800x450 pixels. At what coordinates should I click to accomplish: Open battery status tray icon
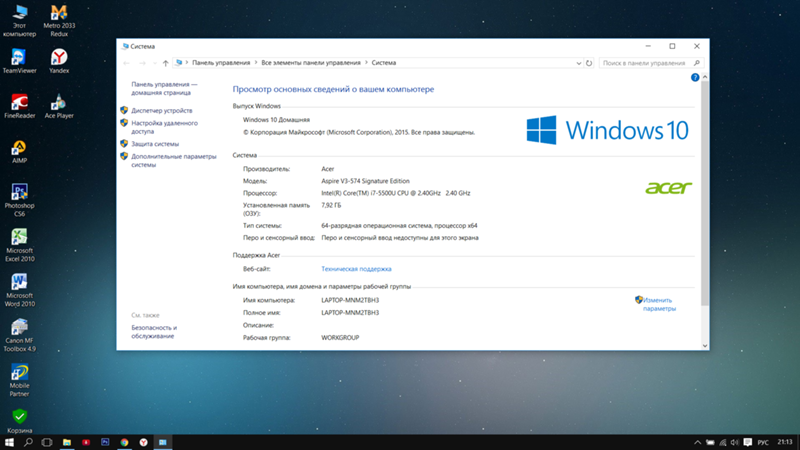(710, 442)
